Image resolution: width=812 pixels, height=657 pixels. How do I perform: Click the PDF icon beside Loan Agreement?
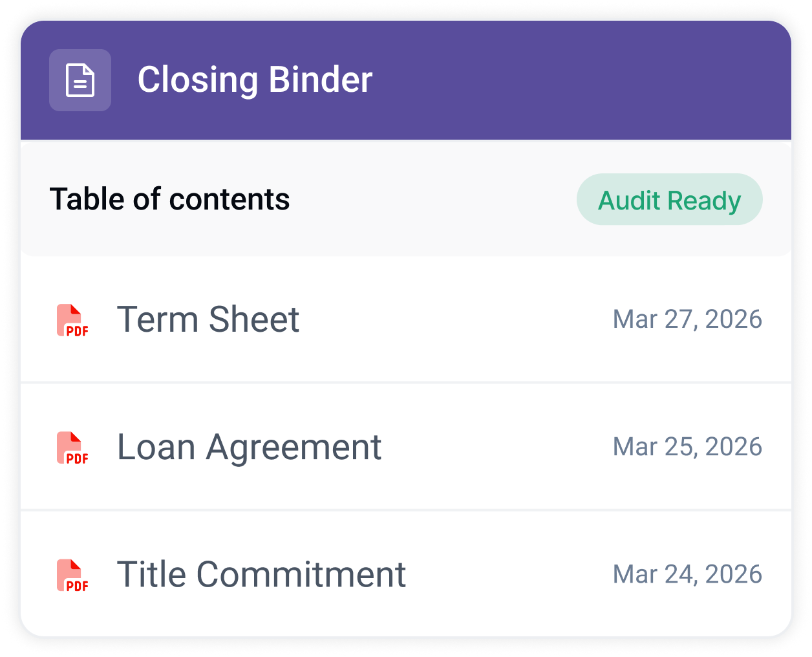72,447
